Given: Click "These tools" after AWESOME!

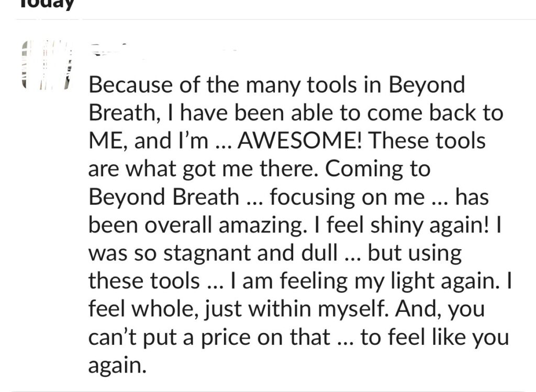Looking at the screenshot, I should tap(427, 140).
